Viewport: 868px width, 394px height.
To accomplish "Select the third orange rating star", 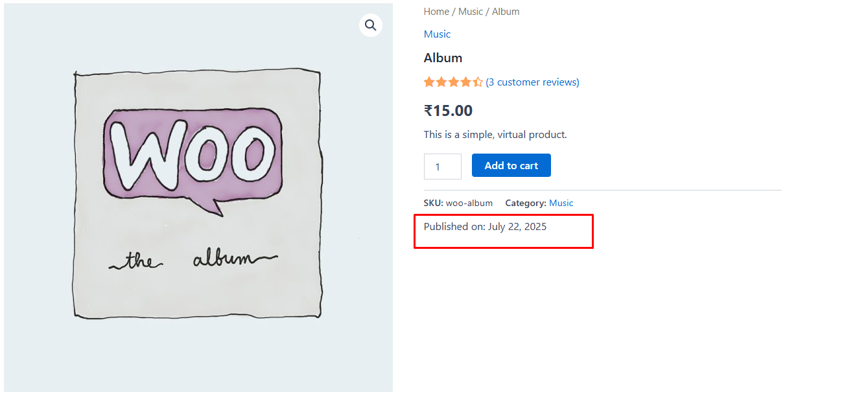I will click(x=454, y=82).
